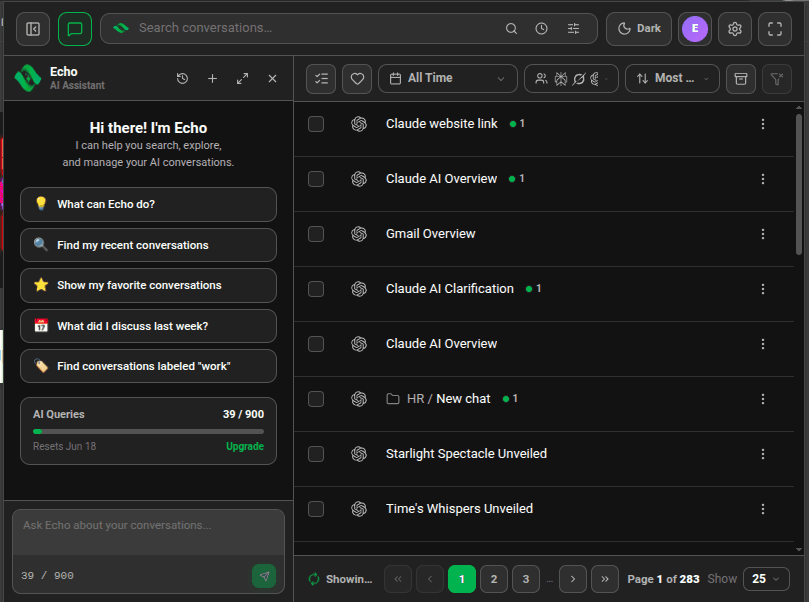Click the multi-select checklist icon
The height and width of the screenshot is (602, 809).
click(321, 78)
